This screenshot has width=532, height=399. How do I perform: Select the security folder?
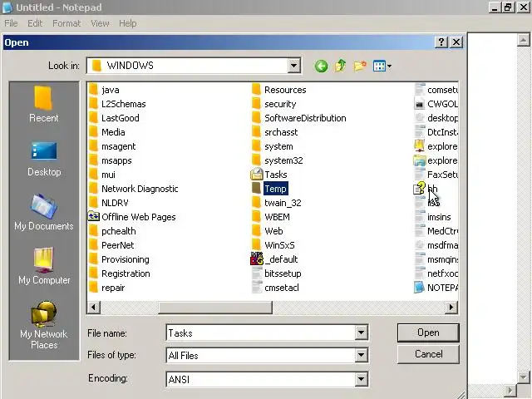click(x=273, y=104)
